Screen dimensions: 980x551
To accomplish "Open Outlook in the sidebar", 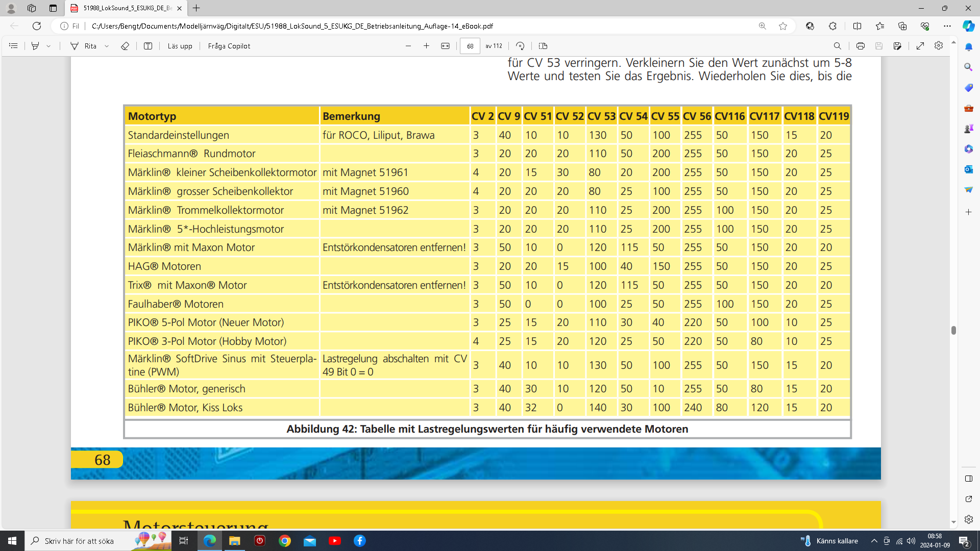I will (x=968, y=169).
